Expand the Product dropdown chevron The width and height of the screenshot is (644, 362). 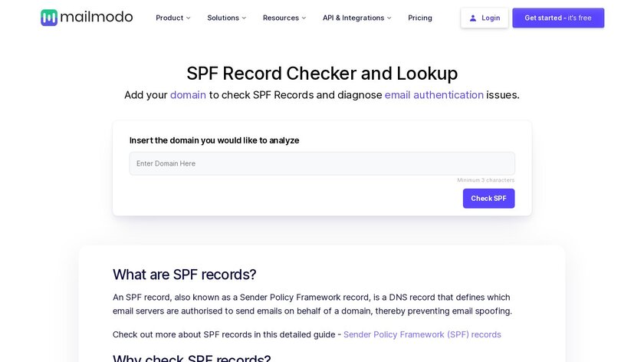pos(188,18)
